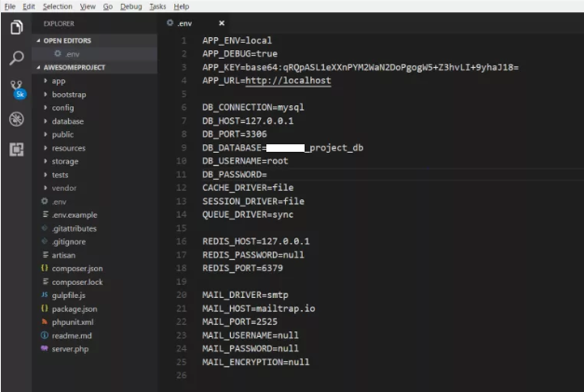The height and width of the screenshot is (392, 584).
Task: Open the Tasks menu
Action: pos(157,7)
